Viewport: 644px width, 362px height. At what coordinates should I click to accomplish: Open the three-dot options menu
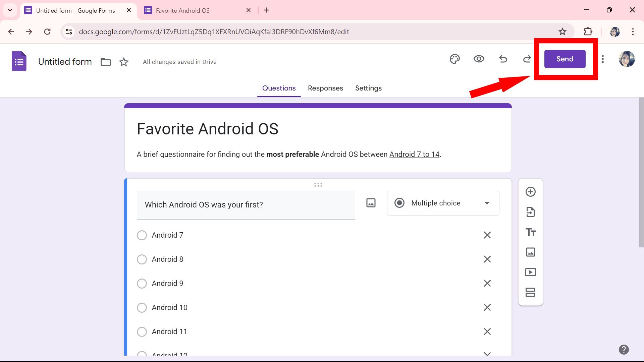click(x=602, y=59)
